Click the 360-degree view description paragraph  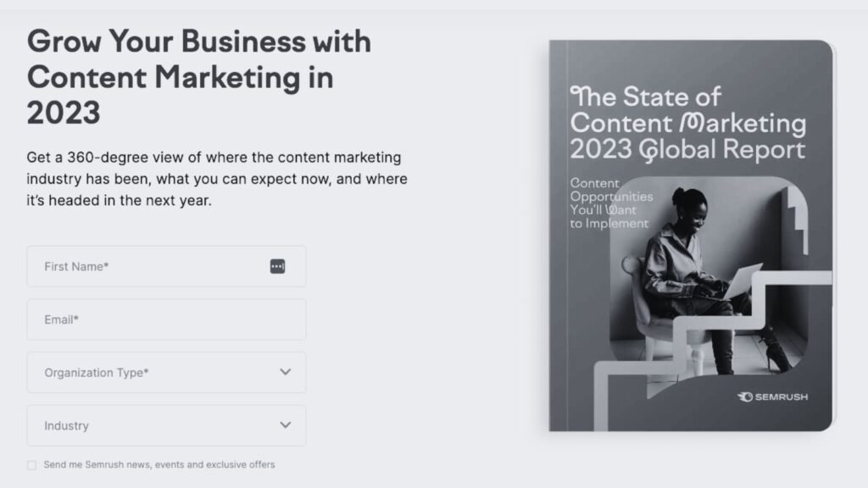pyautogui.click(x=217, y=179)
